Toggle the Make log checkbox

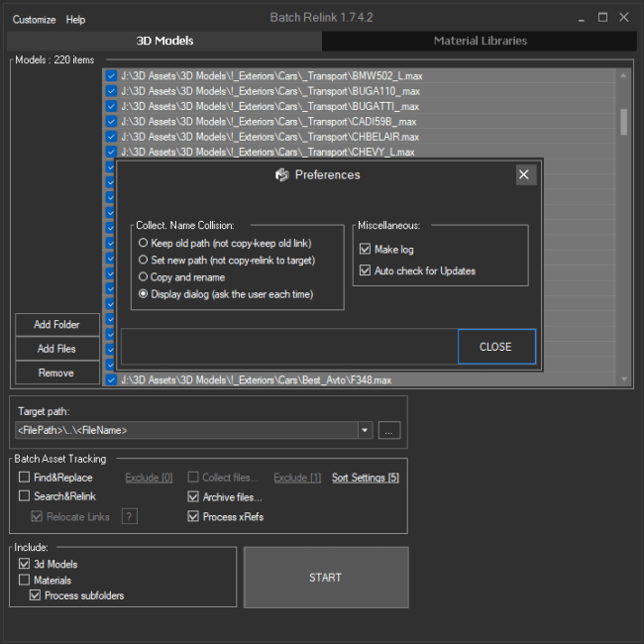pyautogui.click(x=365, y=249)
